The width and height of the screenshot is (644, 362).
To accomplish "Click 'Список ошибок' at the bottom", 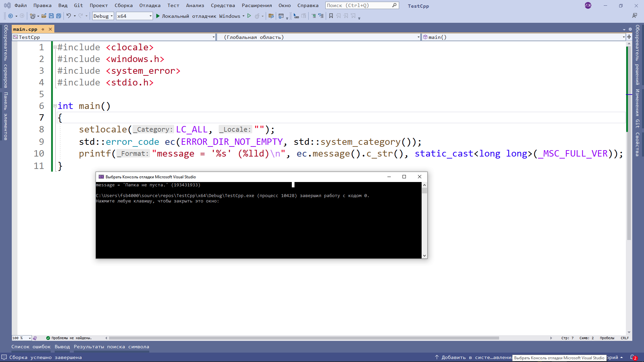I will 30,347.
